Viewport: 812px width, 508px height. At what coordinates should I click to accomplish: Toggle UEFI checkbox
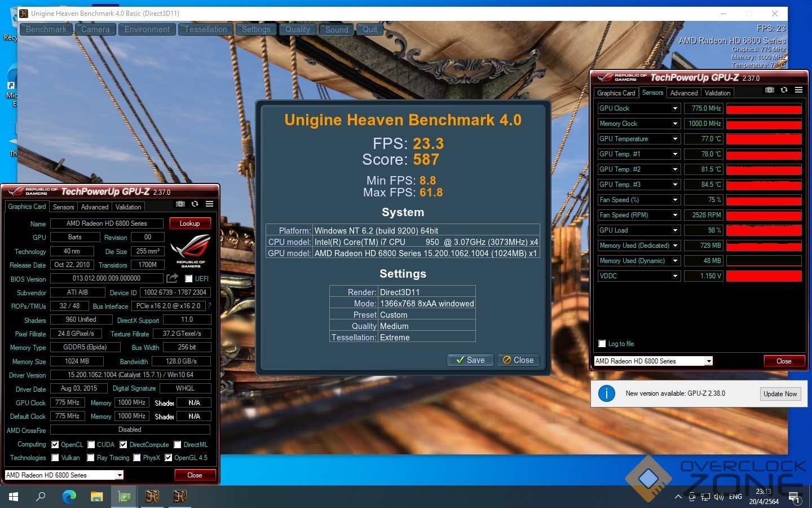189,279
